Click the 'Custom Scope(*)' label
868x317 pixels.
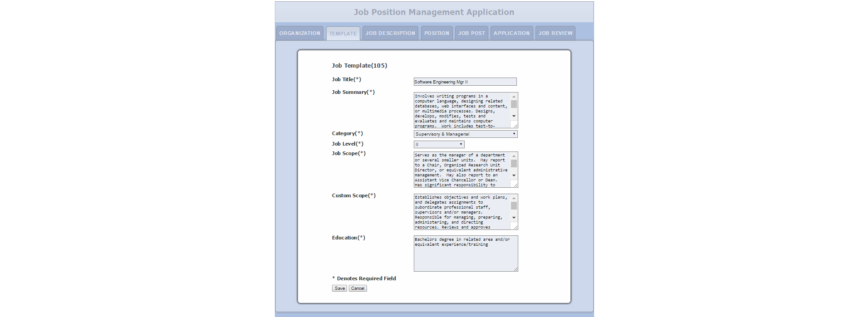[x=353, y=195]
